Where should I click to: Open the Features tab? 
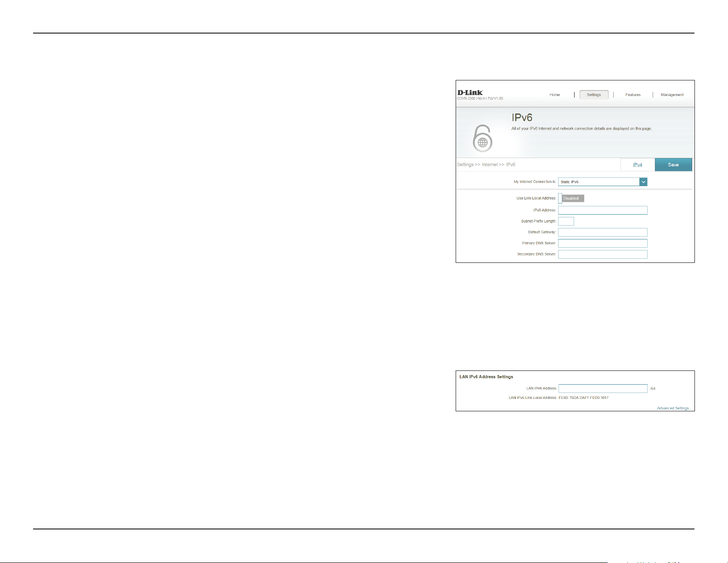tap(633, 95)
